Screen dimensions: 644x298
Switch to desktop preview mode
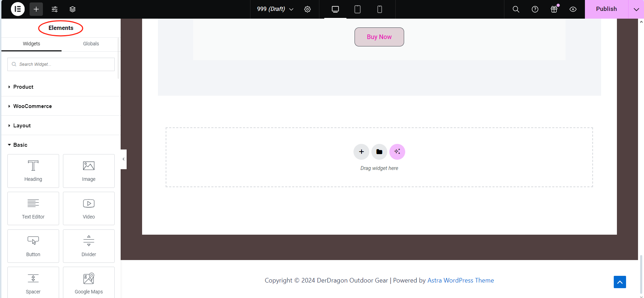pyautogui.click(x=335, y=9)
